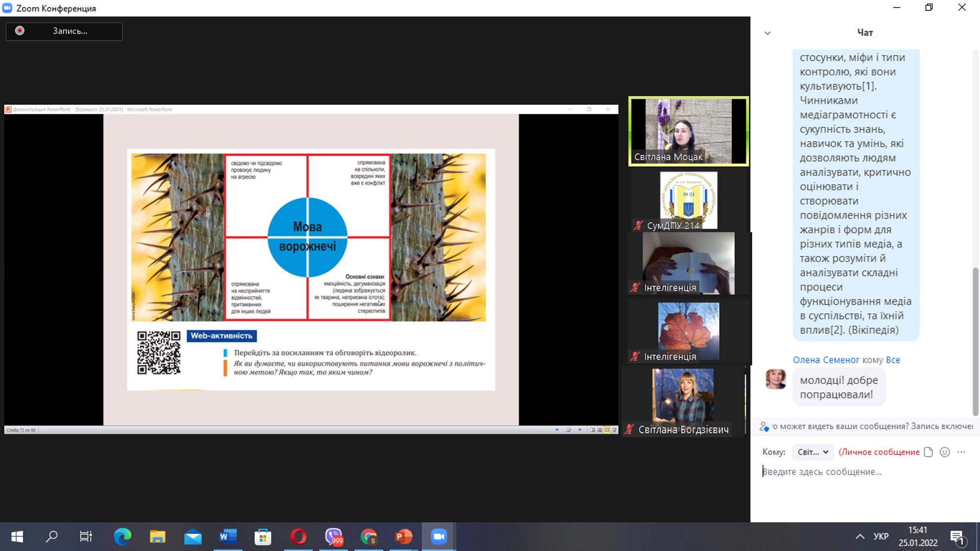Click the Zoom icon on the taskbar

[x=439, y=537]
